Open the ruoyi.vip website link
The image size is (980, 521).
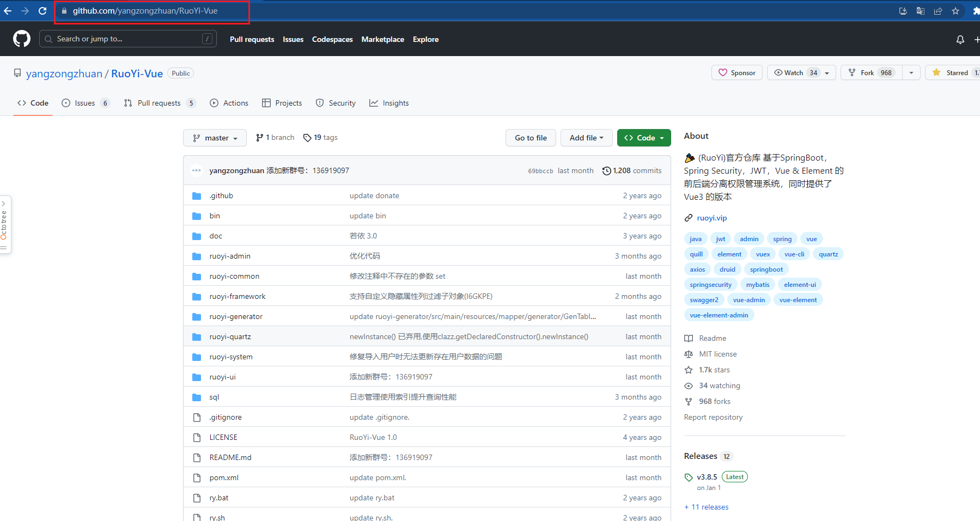[712, 218]
